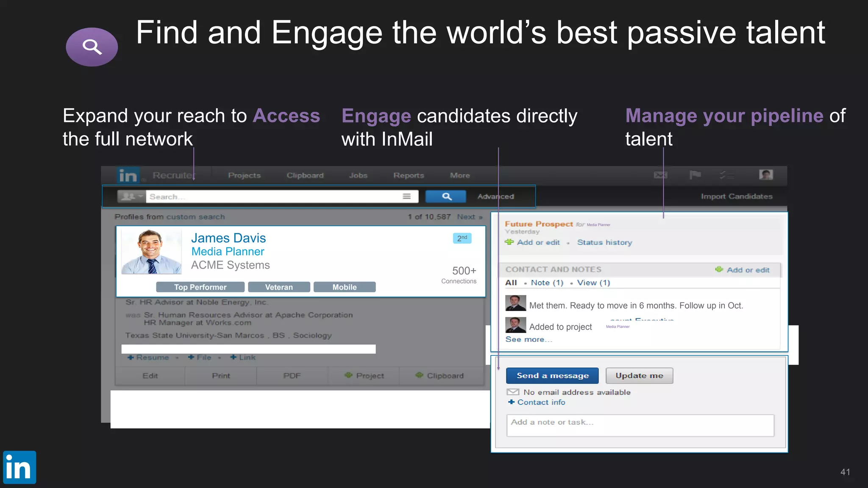Viewport: 868px width, 488px height.
Task: Open the Clipboard menu
Action: [305, 175]
